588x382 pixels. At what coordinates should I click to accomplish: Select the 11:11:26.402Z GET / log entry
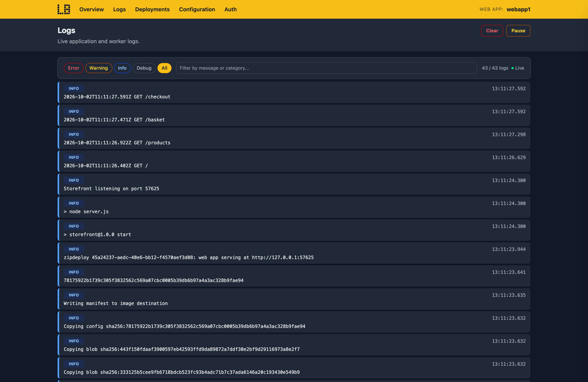coord(294,161)
